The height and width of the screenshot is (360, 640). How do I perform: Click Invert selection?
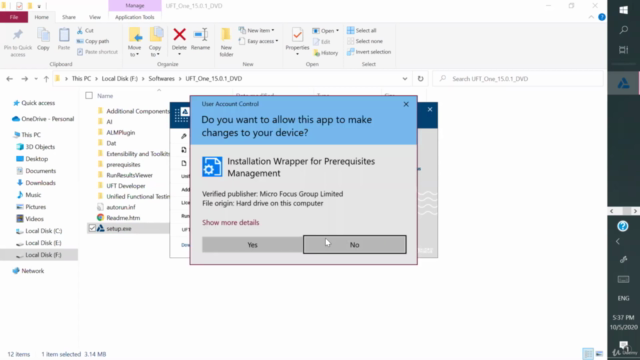(x=369, y=52)
